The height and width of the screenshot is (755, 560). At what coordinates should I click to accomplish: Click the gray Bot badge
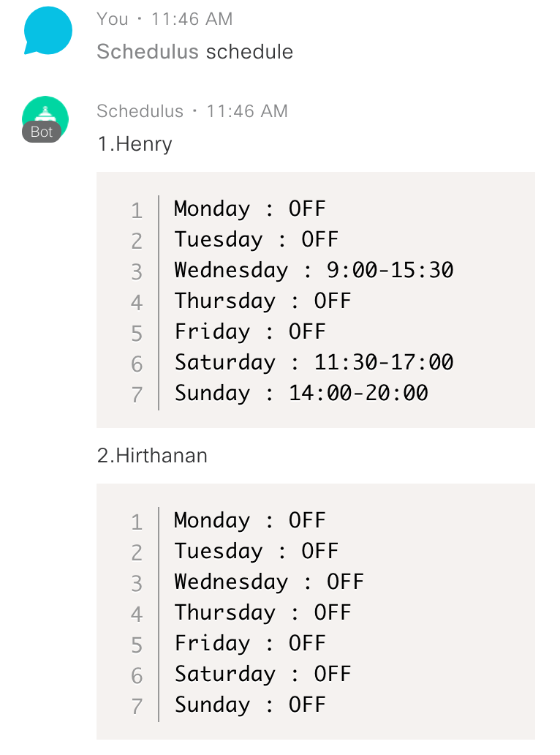[x=42, y=132]
